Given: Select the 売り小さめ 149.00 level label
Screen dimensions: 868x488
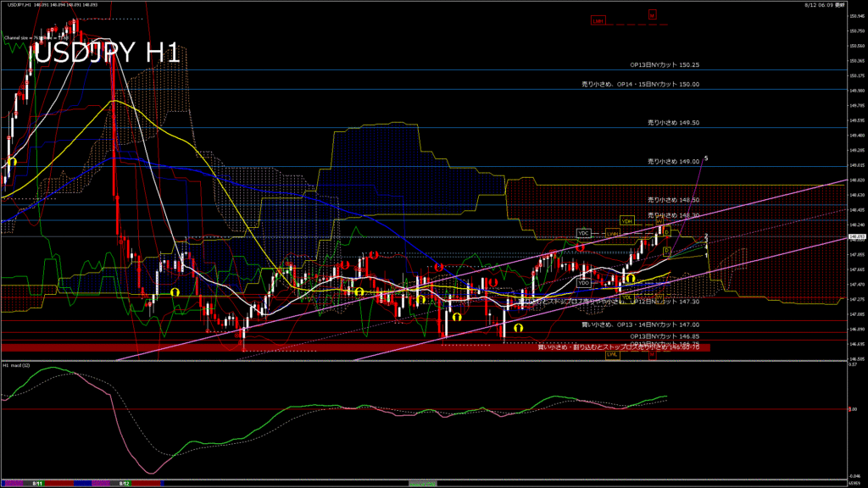Looking at the screenshot, I should pos(673,161).
